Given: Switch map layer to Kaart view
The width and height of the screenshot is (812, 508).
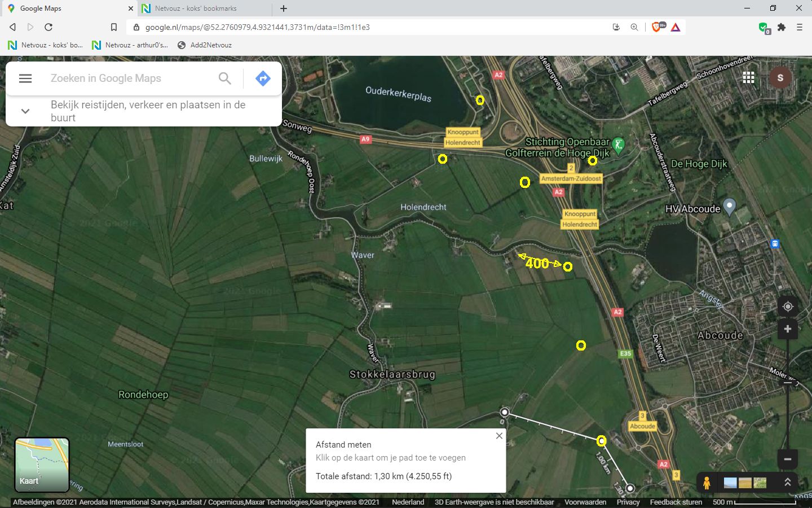Looking at the screenshot, I should (x=42, y=465).
